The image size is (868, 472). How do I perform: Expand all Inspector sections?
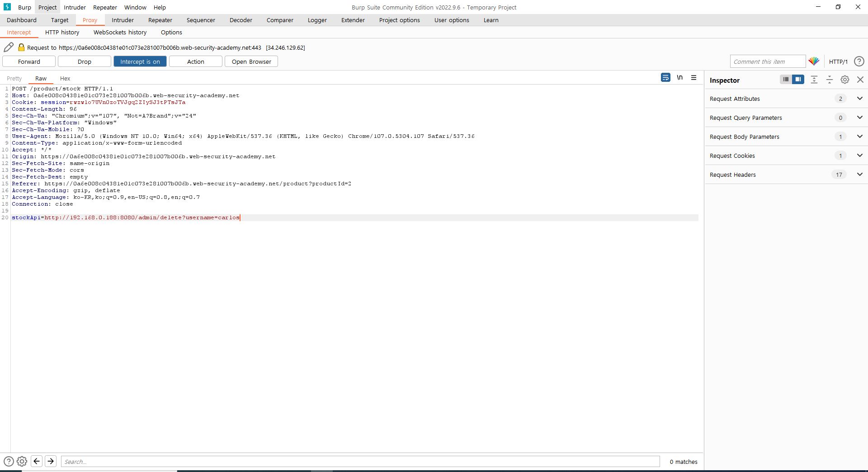(x=814, y=80)
